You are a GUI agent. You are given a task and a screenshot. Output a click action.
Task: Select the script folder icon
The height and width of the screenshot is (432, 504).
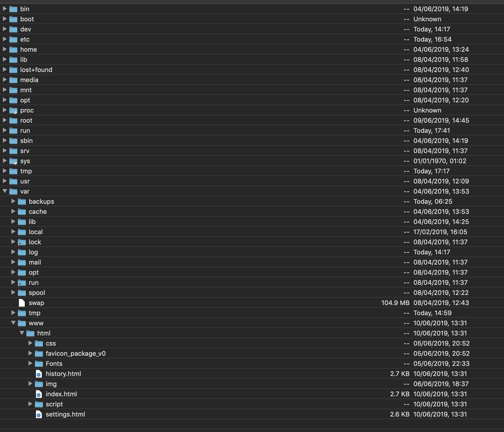pyautogui.click(x=39, y=404)
